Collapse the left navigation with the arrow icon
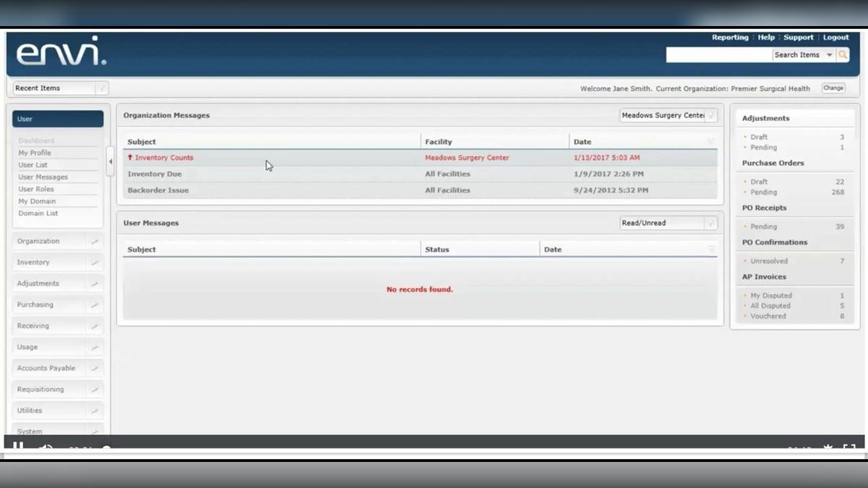Viewport: 868px width, 488px height. point(110,161)
